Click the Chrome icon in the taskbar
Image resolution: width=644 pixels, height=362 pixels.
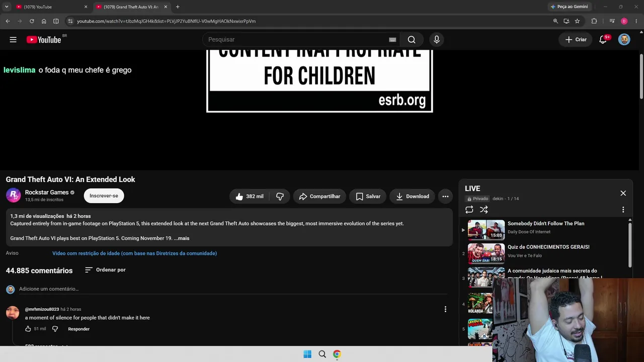337,354
